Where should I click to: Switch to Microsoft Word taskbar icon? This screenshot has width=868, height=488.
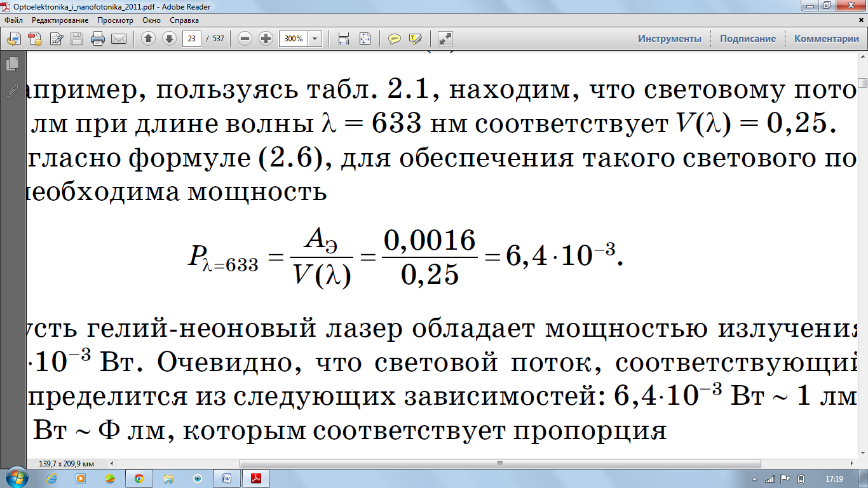pos(227,478)
